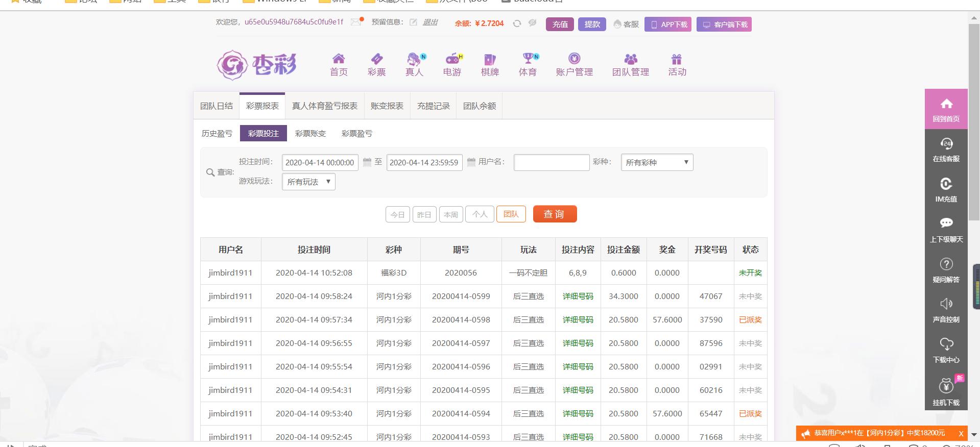Switch to the 真人体育盈亏报表 tab
The image size is (980, 447).
click(x=325, y=106)
